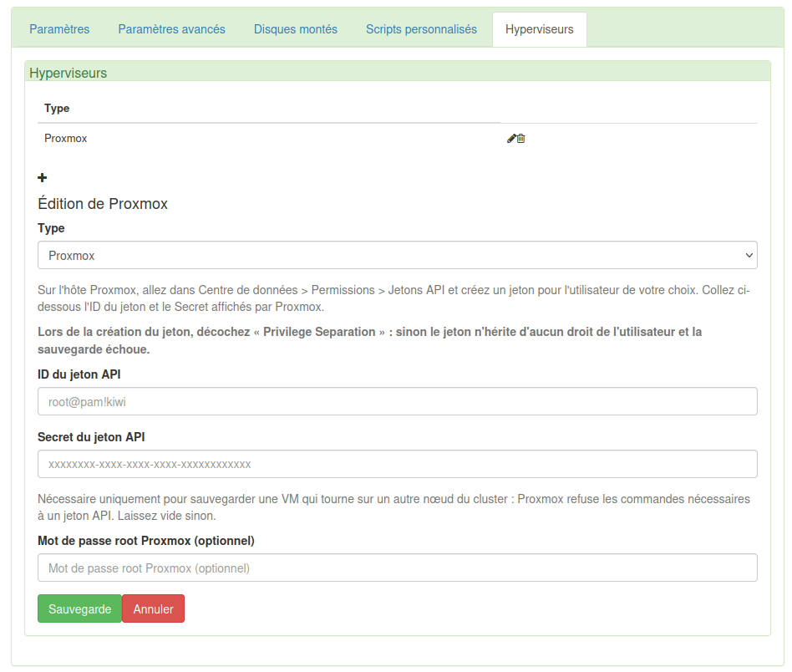The width and height of the screenshot is (792, 672).
Task: Focus the Mot de passe root Proxmox field
Action: 398,568
